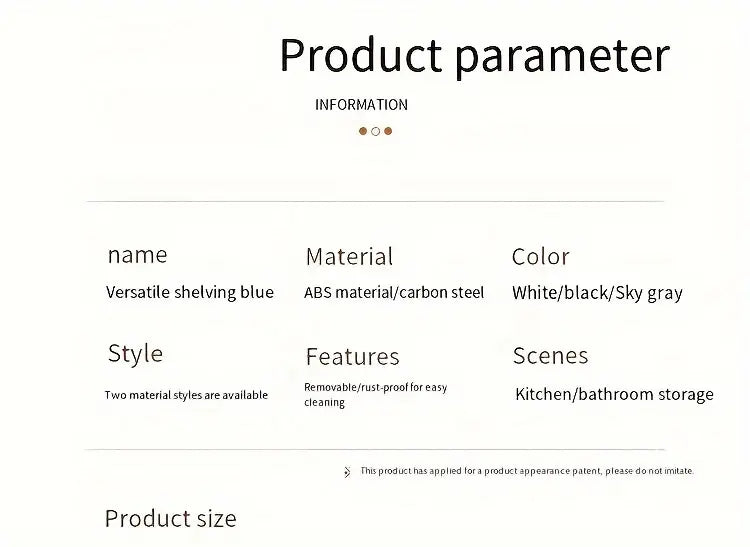Click the hollow middle dot under INFORMATION

coord(375,131)
